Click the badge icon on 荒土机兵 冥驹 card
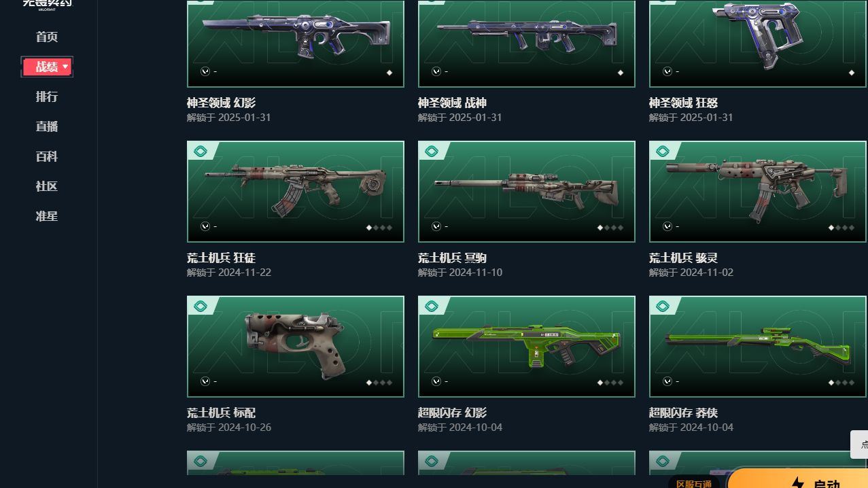Image resolution: width=868 pixels, height=488 pixels. [x=432, y=151]
